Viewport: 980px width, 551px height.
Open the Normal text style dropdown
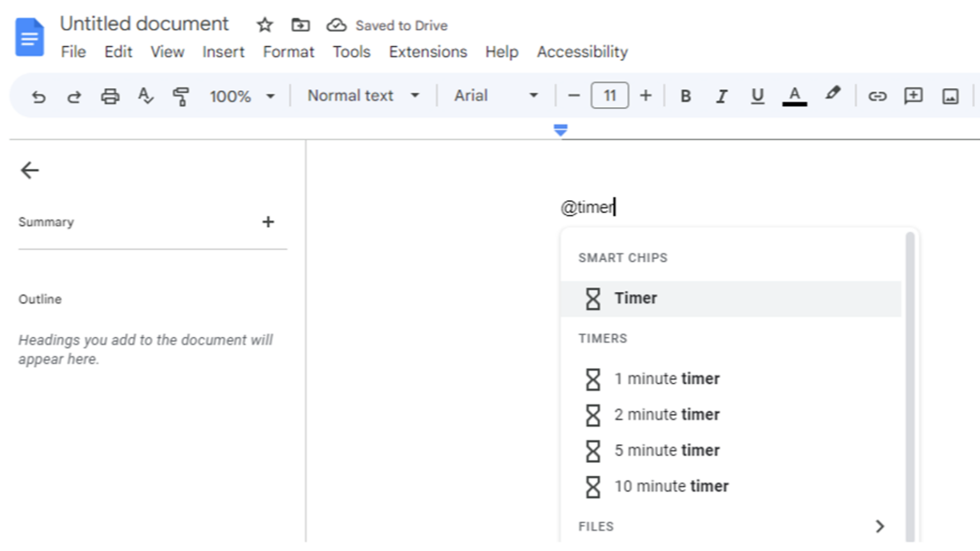click(x=363, y=96)
